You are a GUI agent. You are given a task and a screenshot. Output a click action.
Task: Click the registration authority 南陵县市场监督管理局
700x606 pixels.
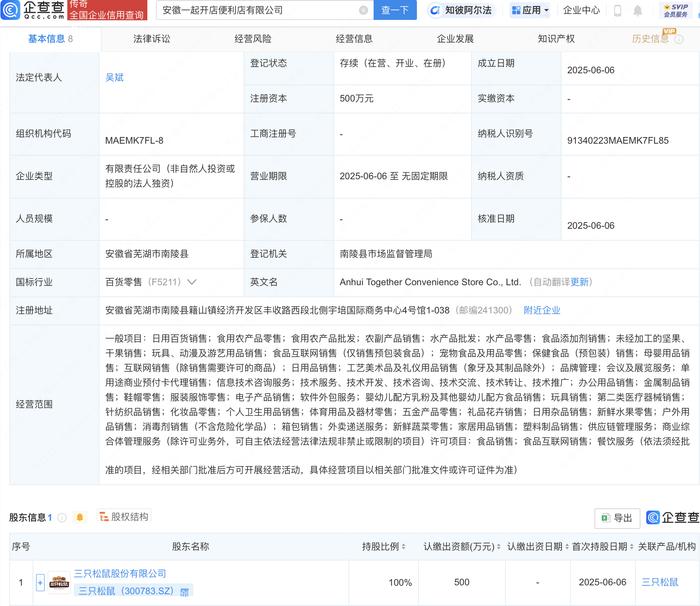click(386, 254)
